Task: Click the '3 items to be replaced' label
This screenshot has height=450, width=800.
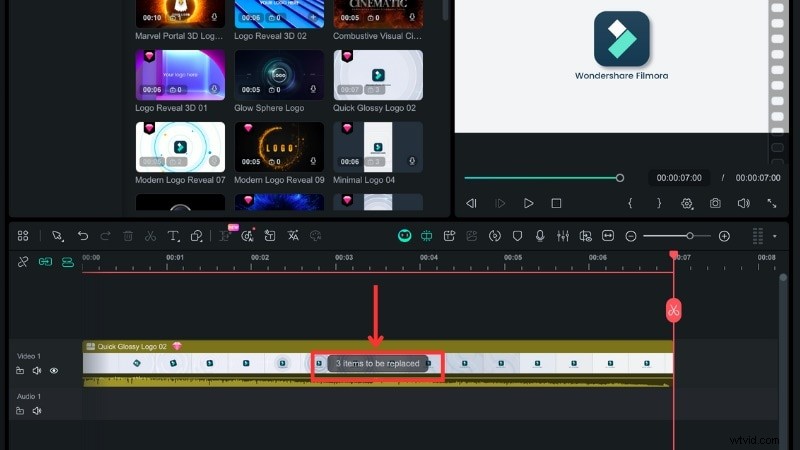Action: click(x=378, y=363)
